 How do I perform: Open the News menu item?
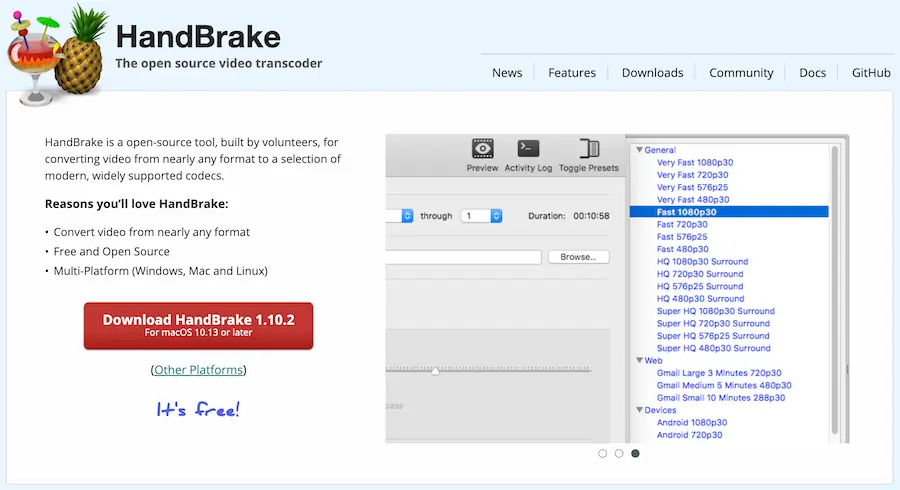507,73
